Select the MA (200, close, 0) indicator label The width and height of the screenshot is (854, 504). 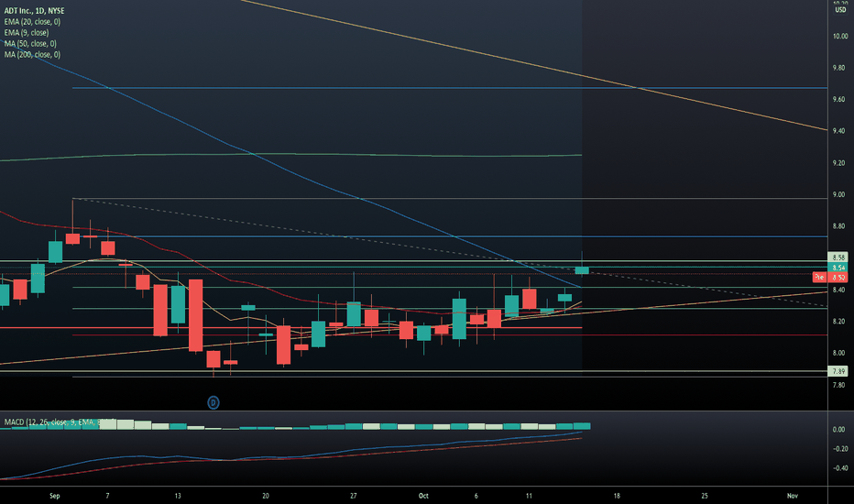[32, 54]
